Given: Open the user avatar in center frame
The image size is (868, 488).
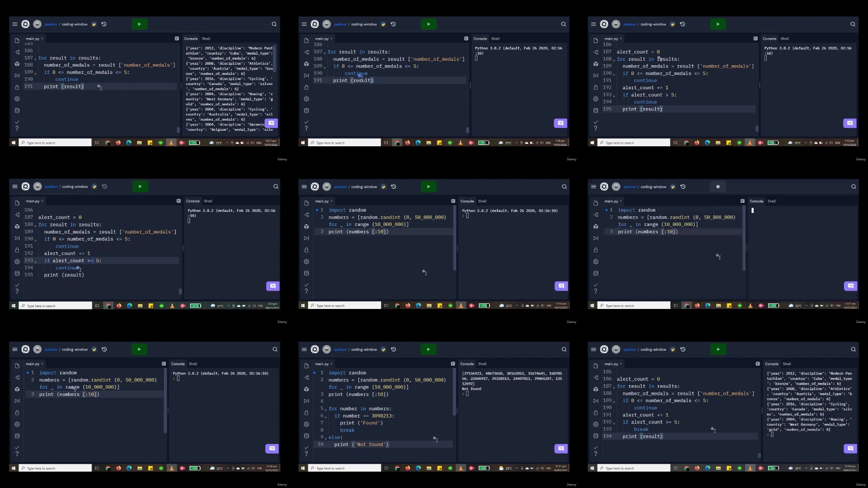Looking at the screenshot, I should coord(327,186).
